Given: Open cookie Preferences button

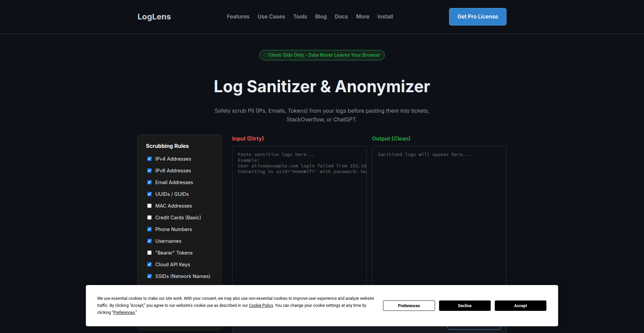Looking at the screenshot, I should coord(409,306).
